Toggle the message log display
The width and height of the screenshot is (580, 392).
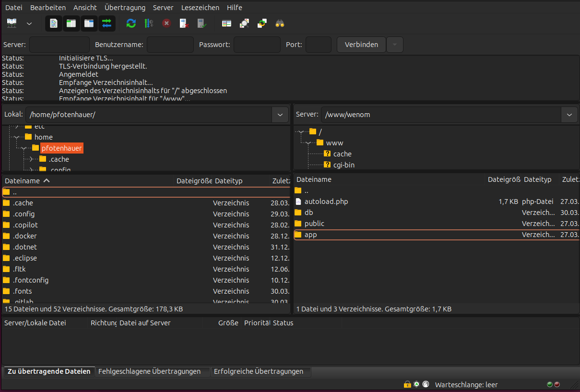point(53,23)
